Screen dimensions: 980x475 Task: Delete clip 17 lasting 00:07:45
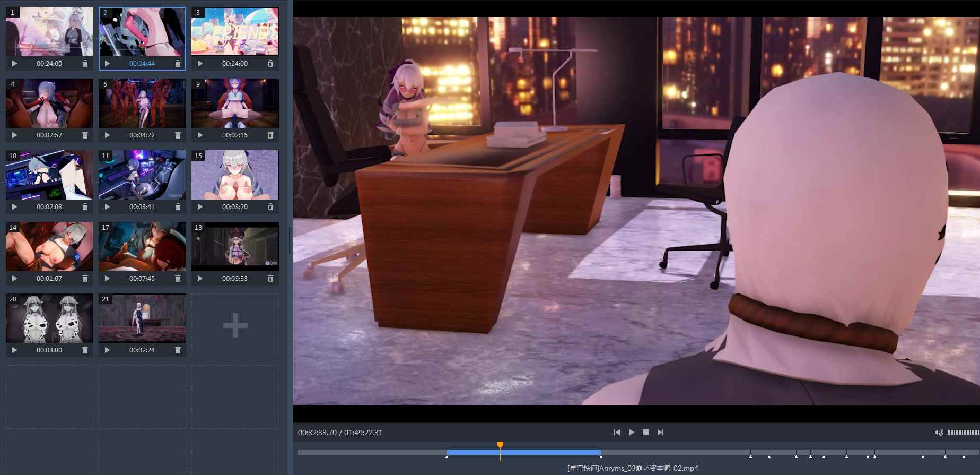178,279
